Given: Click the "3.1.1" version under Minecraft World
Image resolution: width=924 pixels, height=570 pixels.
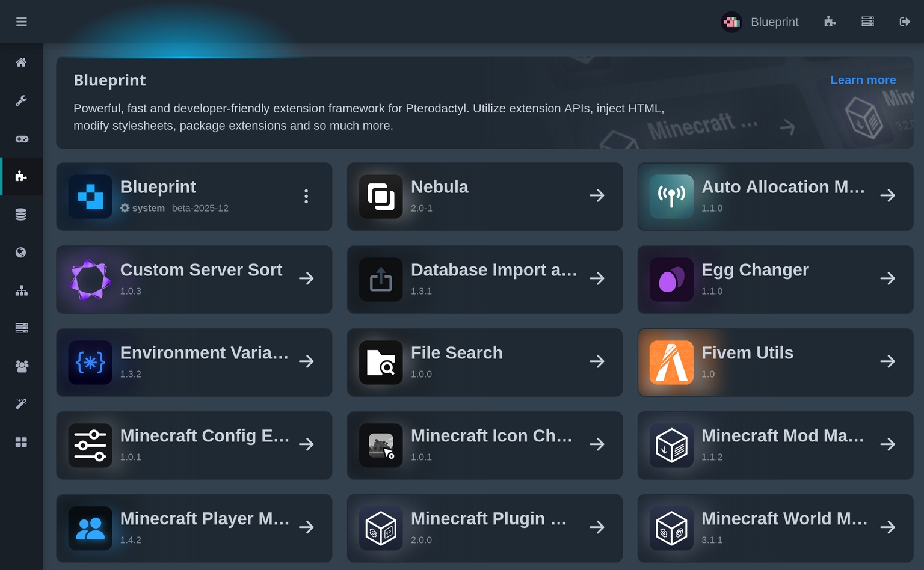Looking at the screenshot, I should (x=712, y=540).
